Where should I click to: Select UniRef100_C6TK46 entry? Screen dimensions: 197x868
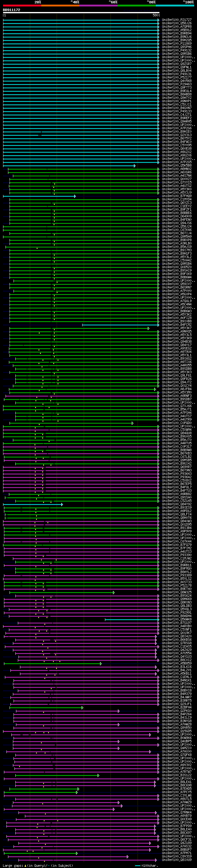(x=176, y=230)
